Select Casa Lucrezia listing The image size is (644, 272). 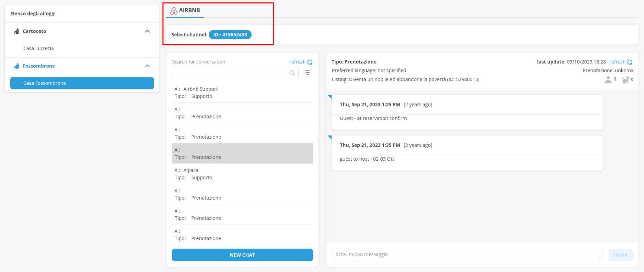point(39,48)
